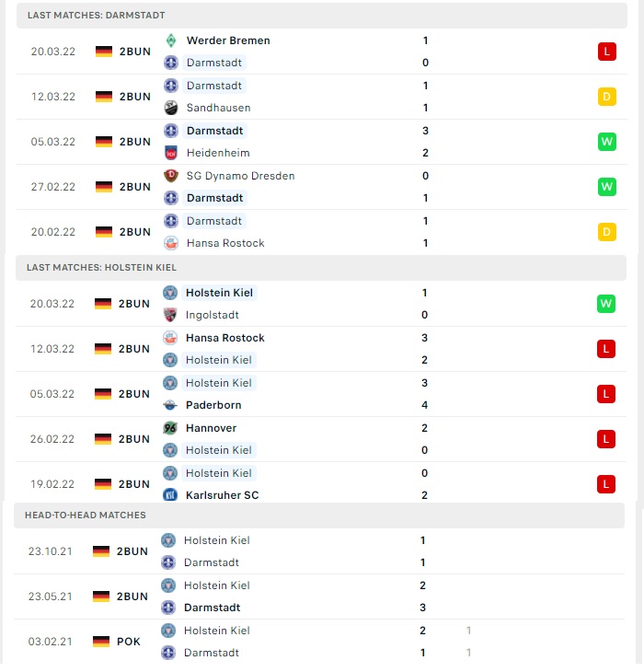Viewport: 644px width, 672px height.
Task: Open the Paderborn team link
Action: coord(213,405)
